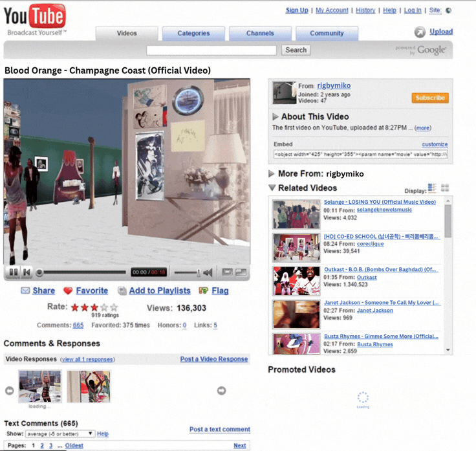The image size is (476, 451).
Task: Show previous video responses with left arrow
Action: point(10,391)
